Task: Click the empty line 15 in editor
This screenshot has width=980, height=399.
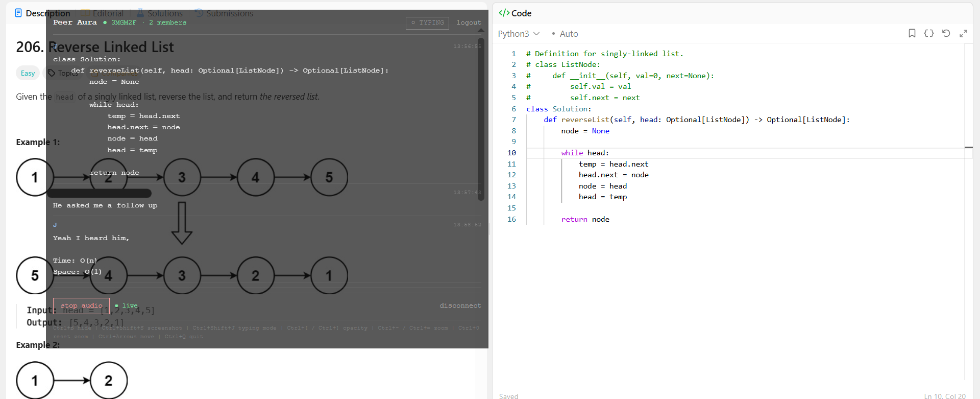Action: coord(745,208)
